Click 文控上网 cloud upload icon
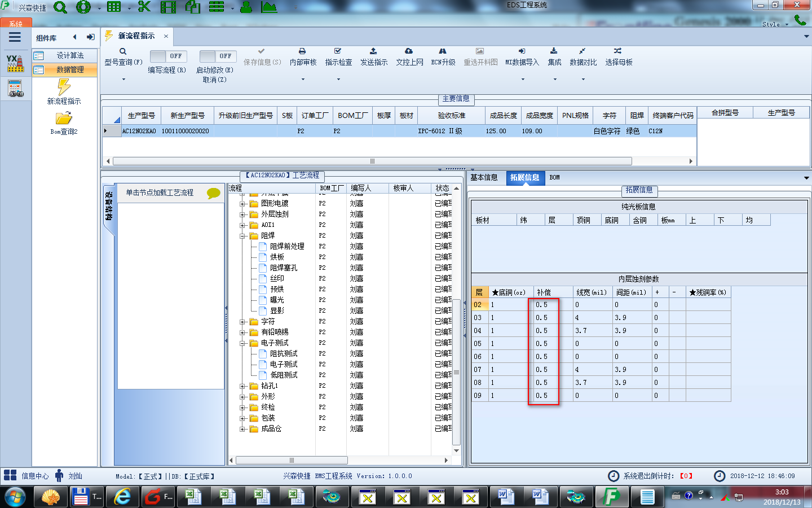Image resolution: width=812 pixels, height=508 pixels. pos(409,51)
